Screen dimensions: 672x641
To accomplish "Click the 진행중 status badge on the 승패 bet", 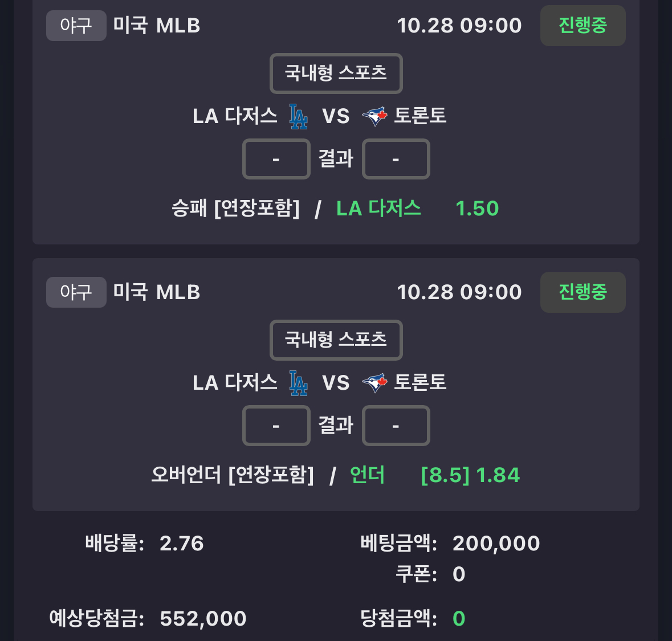I will (583, 26).
